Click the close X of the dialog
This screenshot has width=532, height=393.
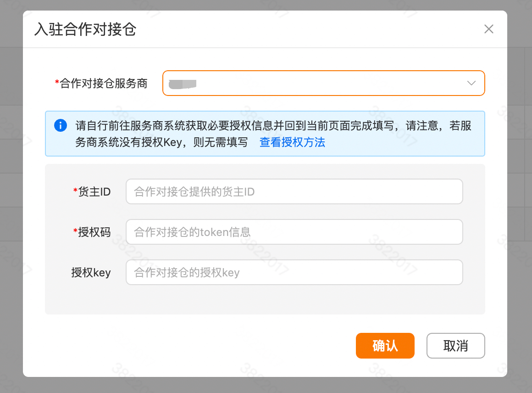pyautogui.click(x=488, y=29)
